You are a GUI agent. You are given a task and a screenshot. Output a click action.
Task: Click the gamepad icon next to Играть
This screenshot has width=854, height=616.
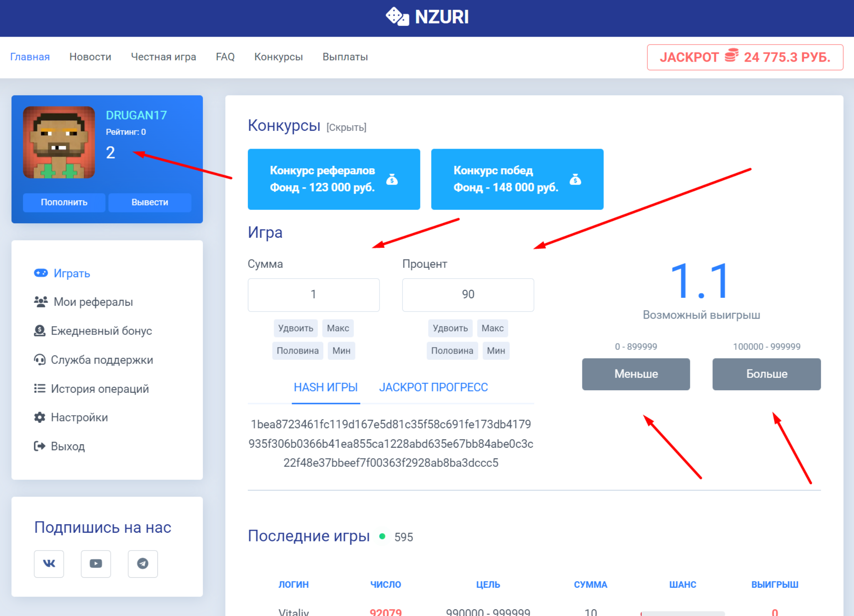point(41,273)
